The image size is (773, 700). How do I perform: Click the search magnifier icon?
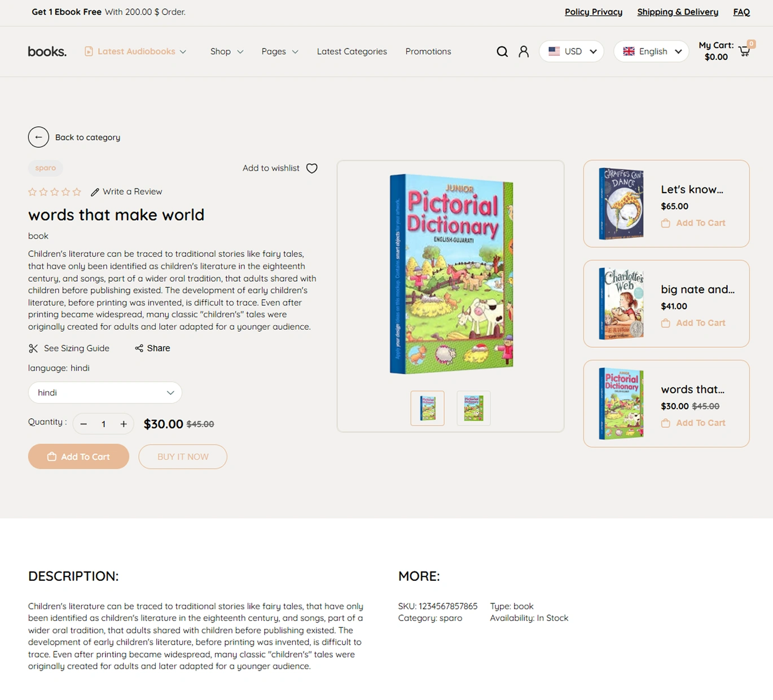click(502, 51)
